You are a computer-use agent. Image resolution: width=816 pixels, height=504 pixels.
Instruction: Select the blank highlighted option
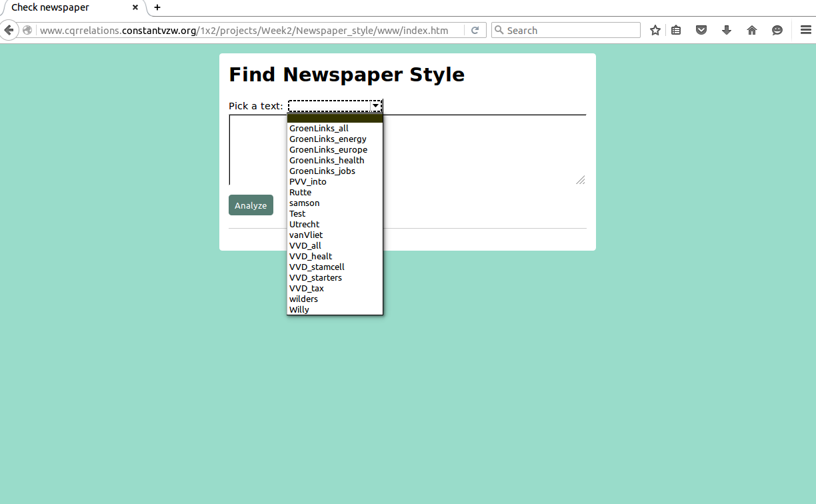pyautogui.click(x=335, y=118)
